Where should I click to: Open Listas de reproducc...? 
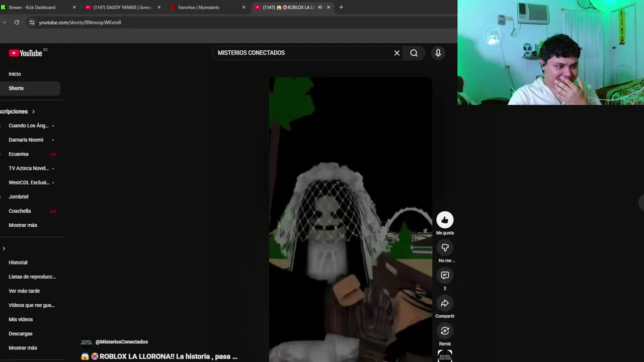(x=32, y=277)
